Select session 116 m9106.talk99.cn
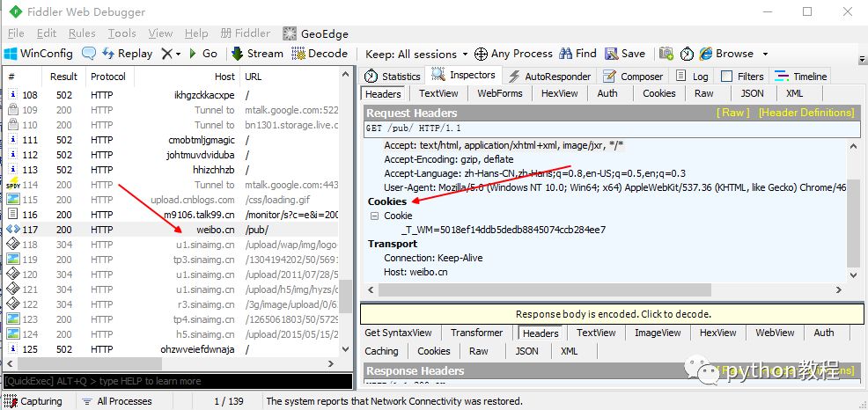Viewport: 868px width, 410px height. click(171, 215)
